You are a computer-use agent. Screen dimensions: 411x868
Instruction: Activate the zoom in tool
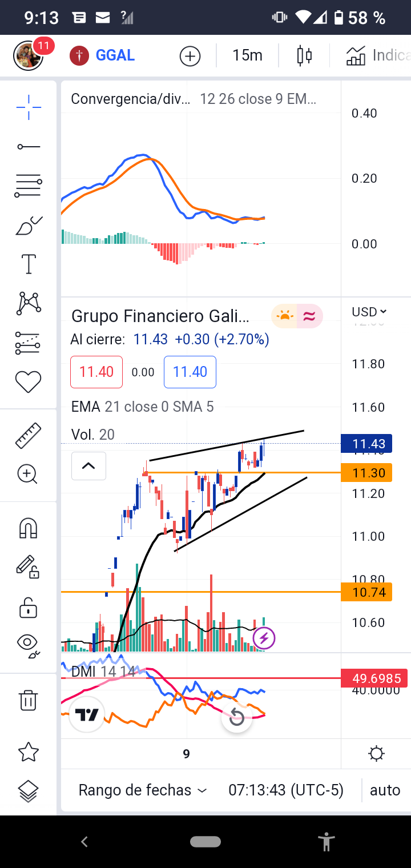click(x=27, y=474)
